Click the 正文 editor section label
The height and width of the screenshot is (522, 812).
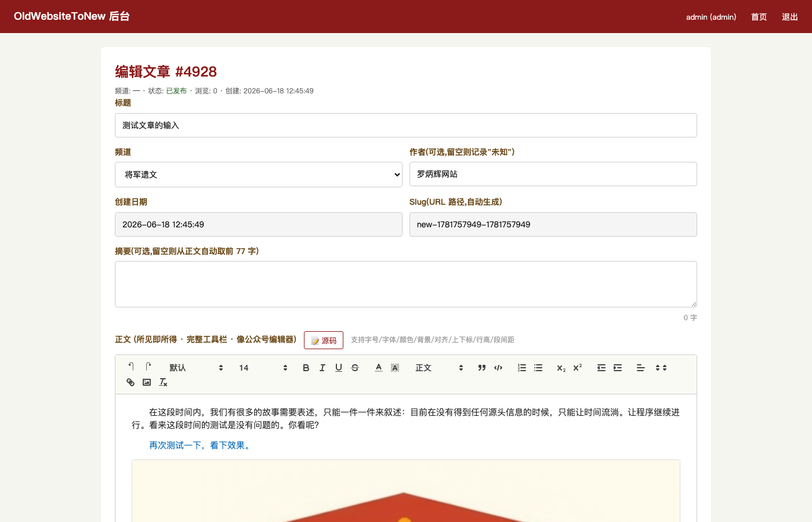click(x=205, y=339)
